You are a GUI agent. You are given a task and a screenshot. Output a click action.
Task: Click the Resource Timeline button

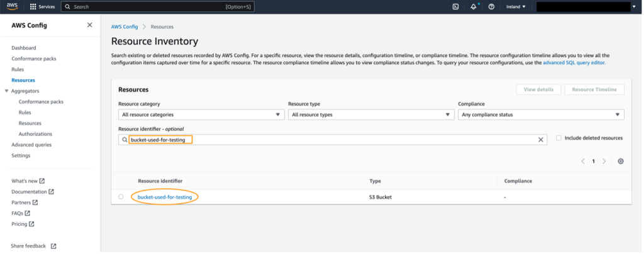point(594,89)
